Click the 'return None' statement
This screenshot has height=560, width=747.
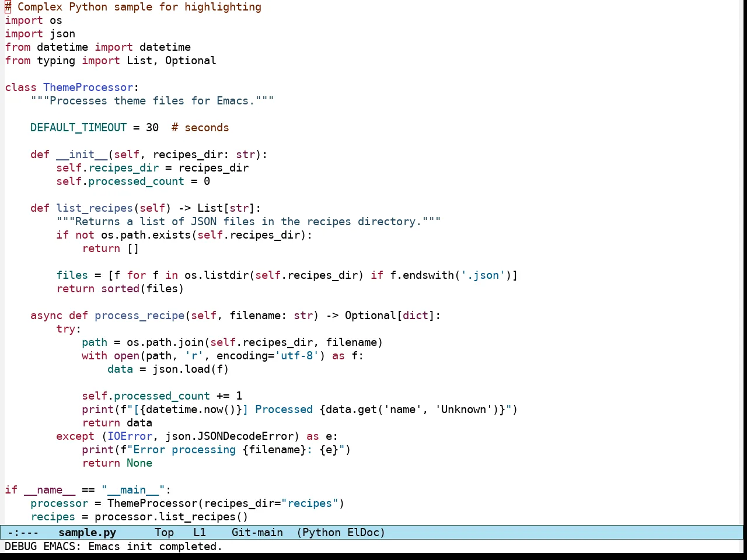pyautogui.click(x=117, y=463)
